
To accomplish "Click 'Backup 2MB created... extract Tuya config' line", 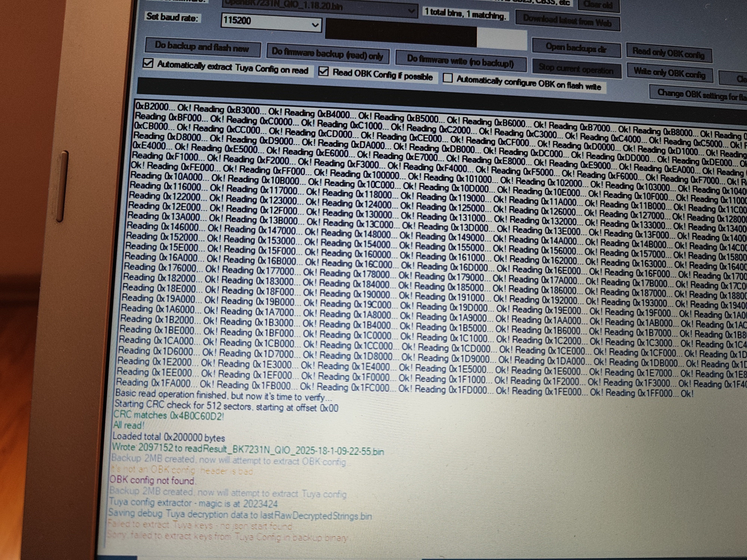I will tap(228, 492).
